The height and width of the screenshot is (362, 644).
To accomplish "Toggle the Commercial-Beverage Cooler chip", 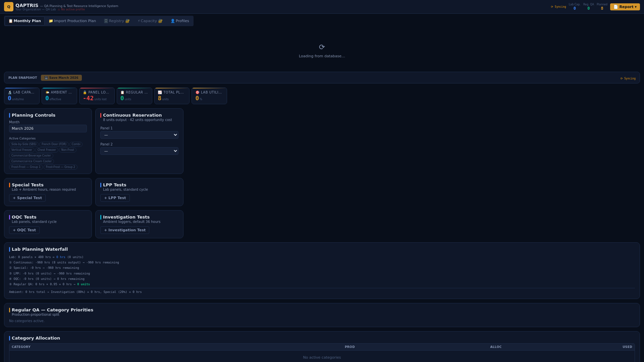I will tap(31, 156).
